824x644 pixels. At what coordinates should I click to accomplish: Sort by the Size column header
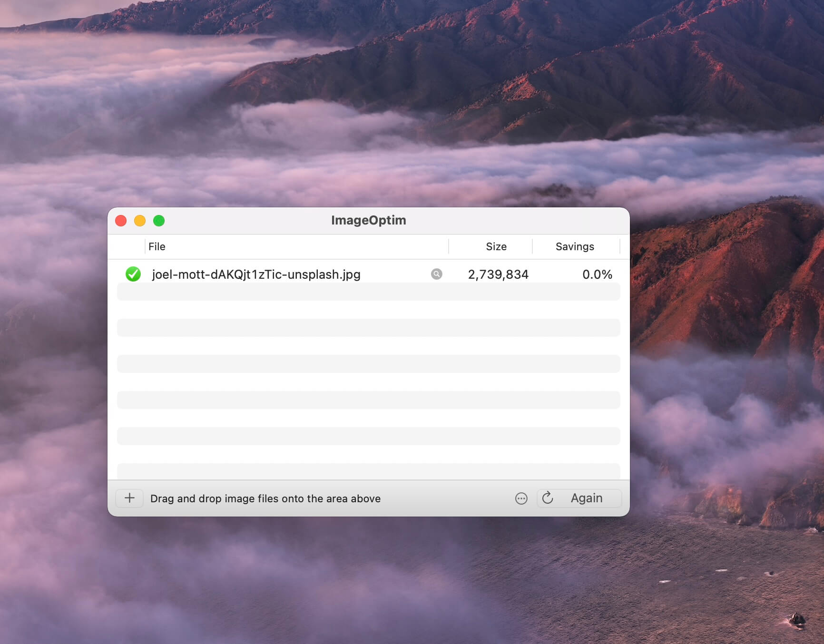pos(490,246)
